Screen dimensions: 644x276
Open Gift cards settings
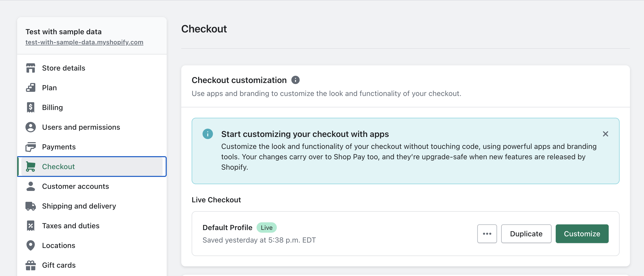coord(92,265)
